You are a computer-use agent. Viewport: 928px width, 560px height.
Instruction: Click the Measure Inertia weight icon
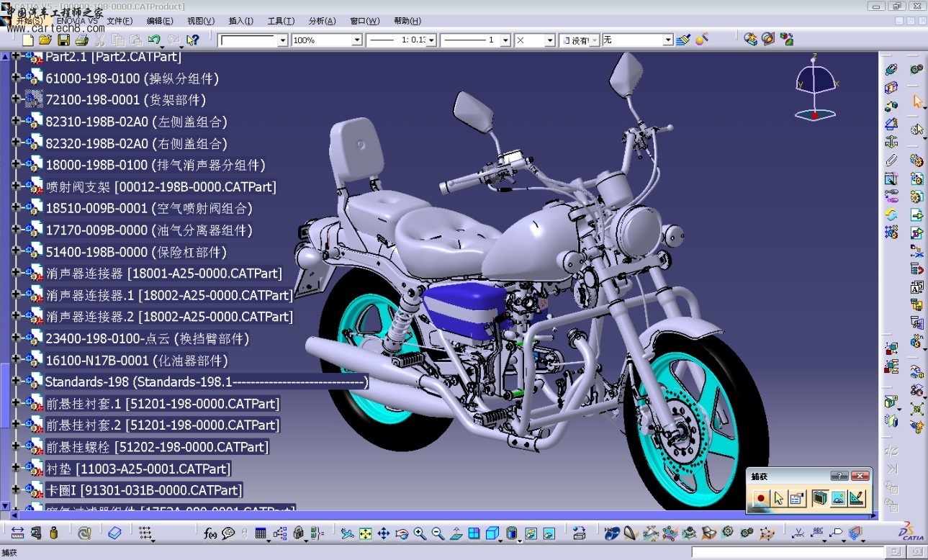53,533
